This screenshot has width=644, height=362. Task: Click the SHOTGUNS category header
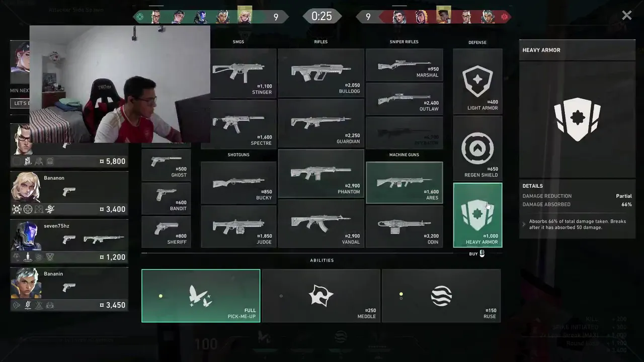[x=238, y=154]
